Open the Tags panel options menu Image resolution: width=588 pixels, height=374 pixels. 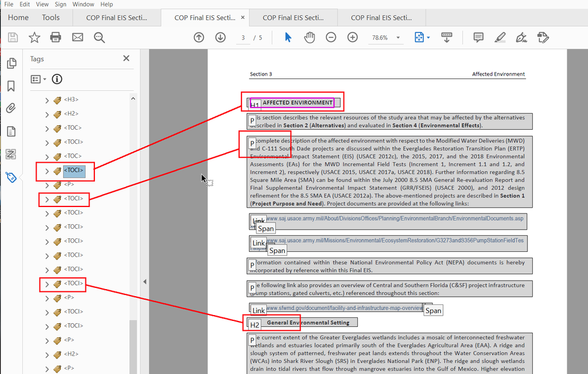38,79
